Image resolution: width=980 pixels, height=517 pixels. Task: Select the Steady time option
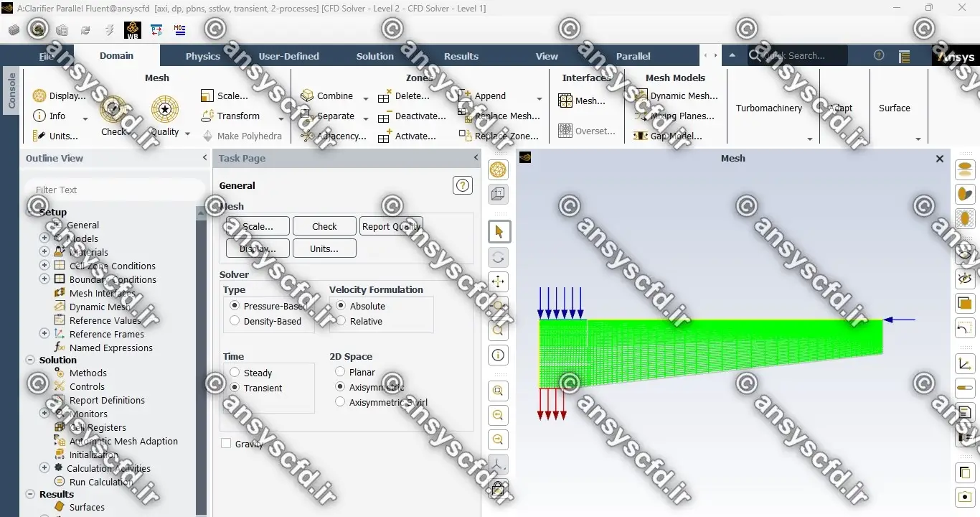point(235,373)
